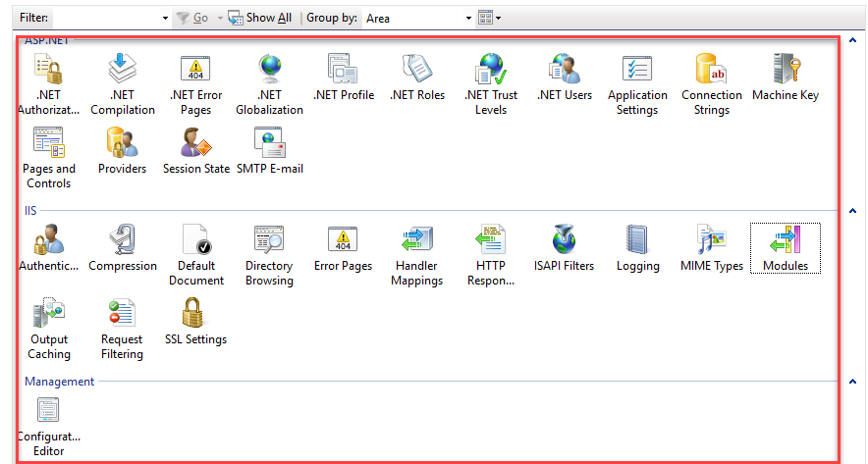Viewport: 868px width, 464px height.
Task: Select the IIS Error Pages icon
Action: coord(343,248)
